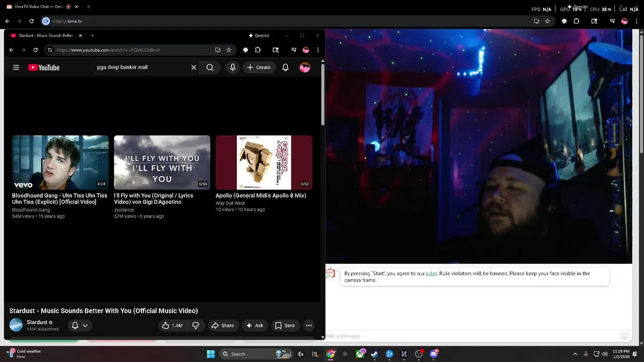Open the taskbar clock and date
The height and width of the screenshot is (362, 644).
click(x=621, y=354)
